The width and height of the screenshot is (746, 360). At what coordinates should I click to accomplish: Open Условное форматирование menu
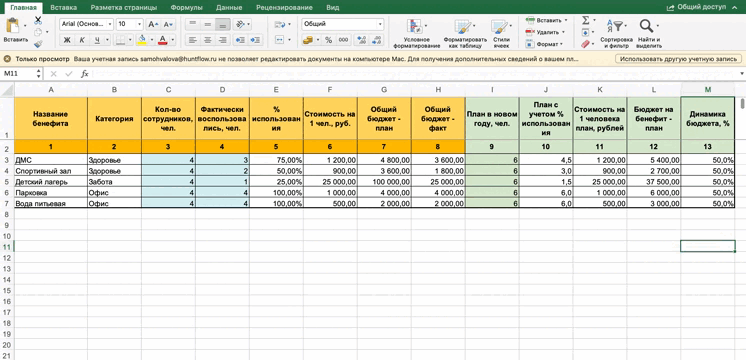click(417, 34)
